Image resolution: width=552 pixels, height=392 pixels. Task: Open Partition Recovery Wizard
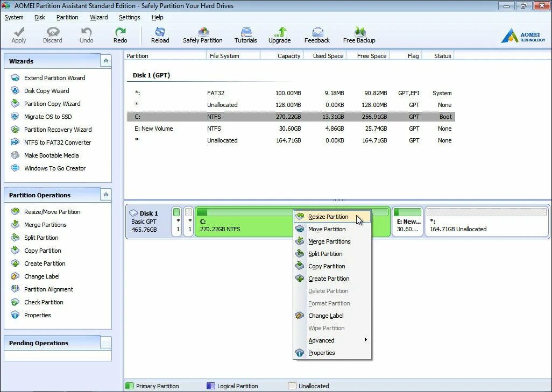52,130
